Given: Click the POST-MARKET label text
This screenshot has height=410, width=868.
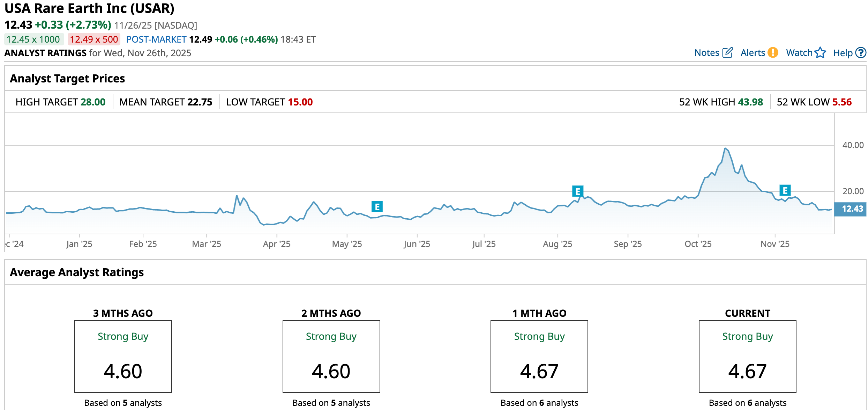Looking at the screenshot, I should 156,39.
